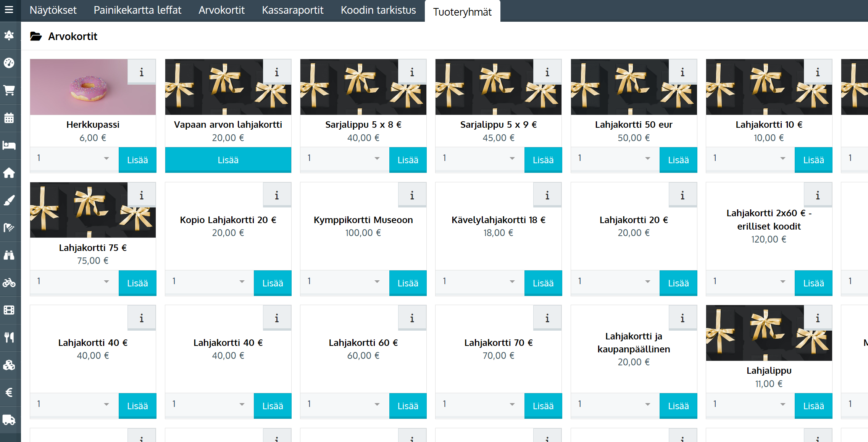Click the cubes sidebar icon
868x442 pixels.
coord(9,365)
